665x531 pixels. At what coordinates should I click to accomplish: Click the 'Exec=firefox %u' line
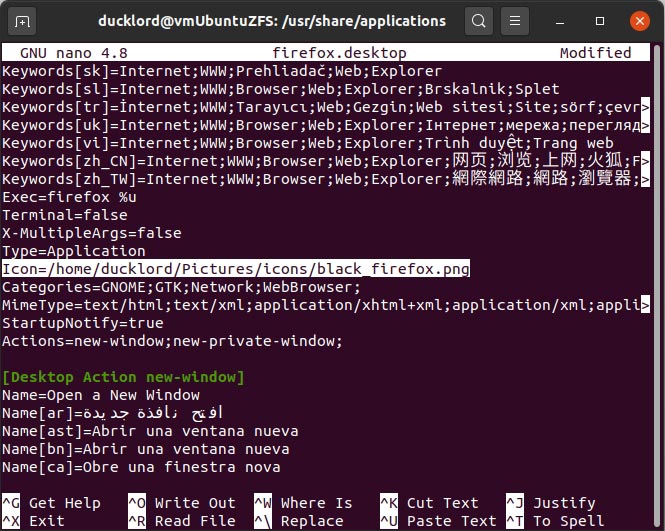(x=70, y=197)
